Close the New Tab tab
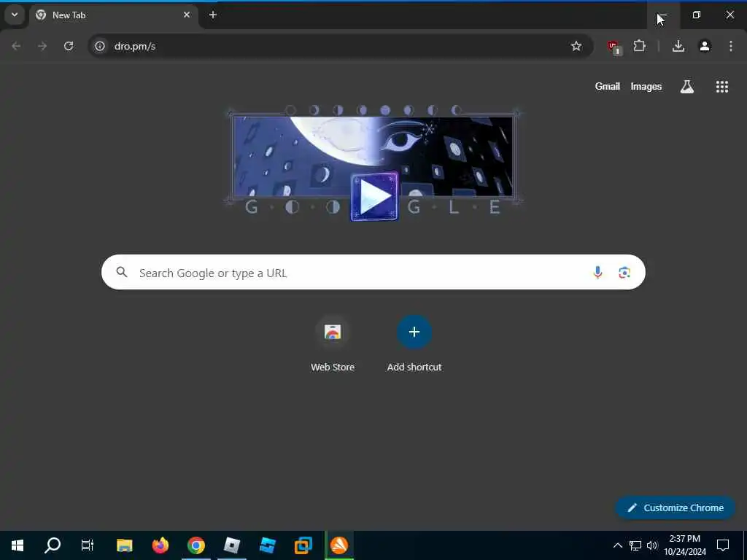This screenshot has height=560, width=747. [x=187, y=15]
